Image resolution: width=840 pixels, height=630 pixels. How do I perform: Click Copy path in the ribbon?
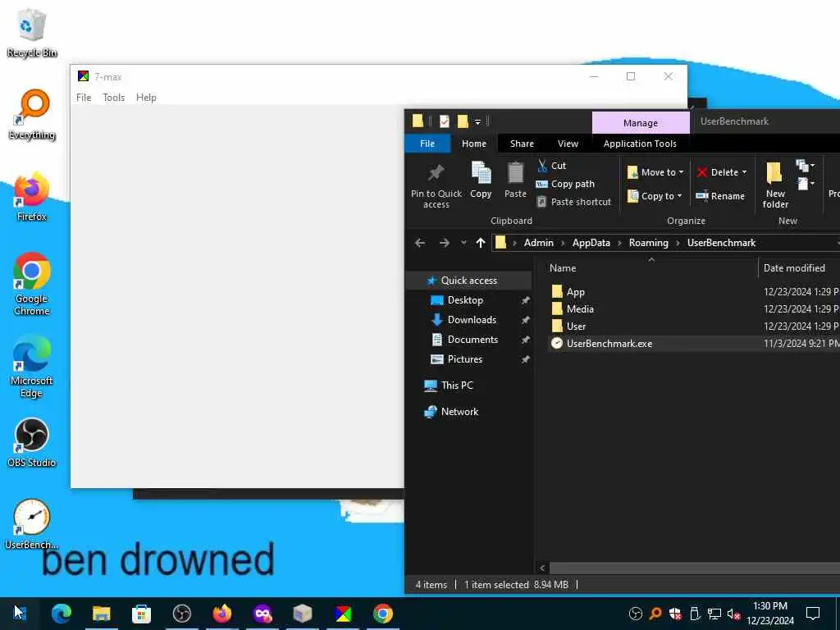(x=566, y=184)
